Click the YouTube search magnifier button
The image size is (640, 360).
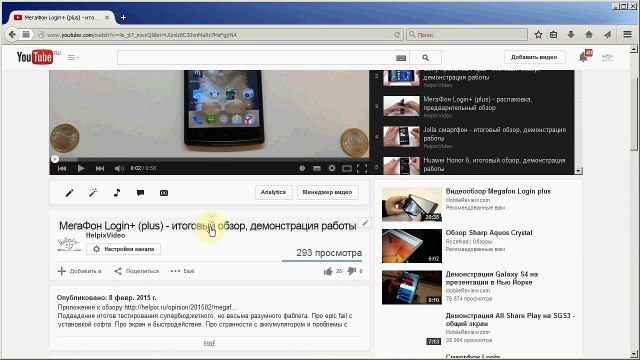pos(425,58)
